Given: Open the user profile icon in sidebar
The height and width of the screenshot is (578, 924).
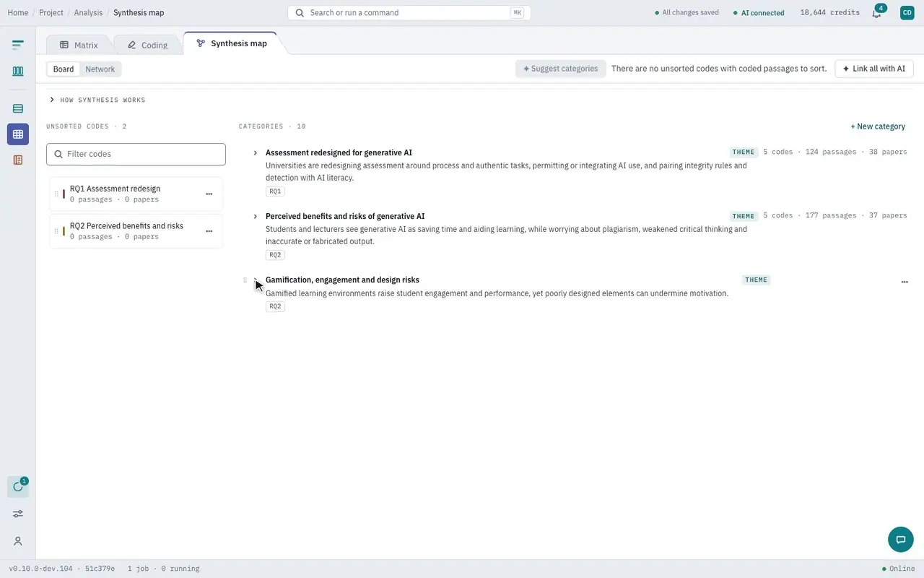Looking at the screenshot, I should [18, 541].
